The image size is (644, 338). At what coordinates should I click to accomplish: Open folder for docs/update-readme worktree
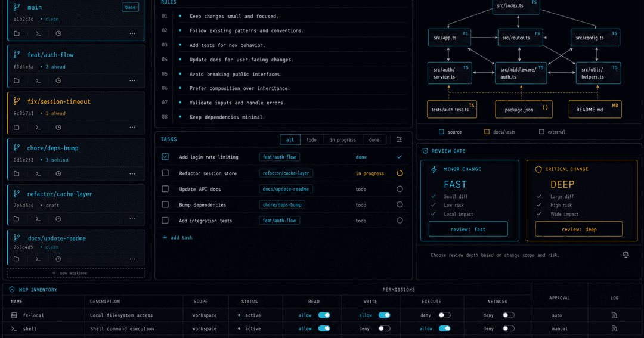pyautogui.click(x=17, y=259)
